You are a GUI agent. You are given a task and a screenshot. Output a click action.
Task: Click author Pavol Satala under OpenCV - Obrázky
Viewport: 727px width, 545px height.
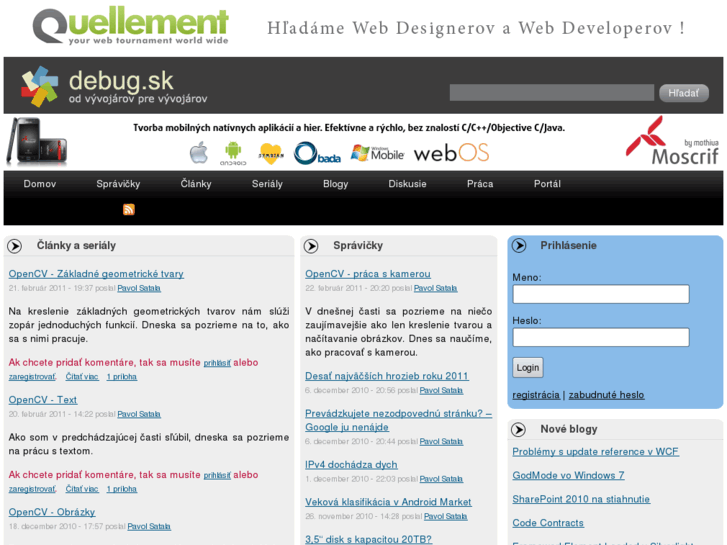149,526
